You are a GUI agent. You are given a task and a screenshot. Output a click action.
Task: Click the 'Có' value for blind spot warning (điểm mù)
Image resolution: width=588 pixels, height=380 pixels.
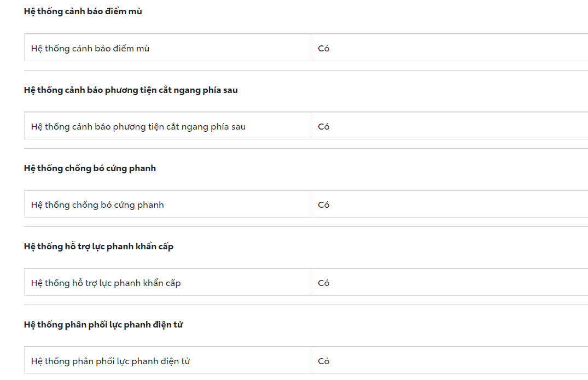[324, 49]
